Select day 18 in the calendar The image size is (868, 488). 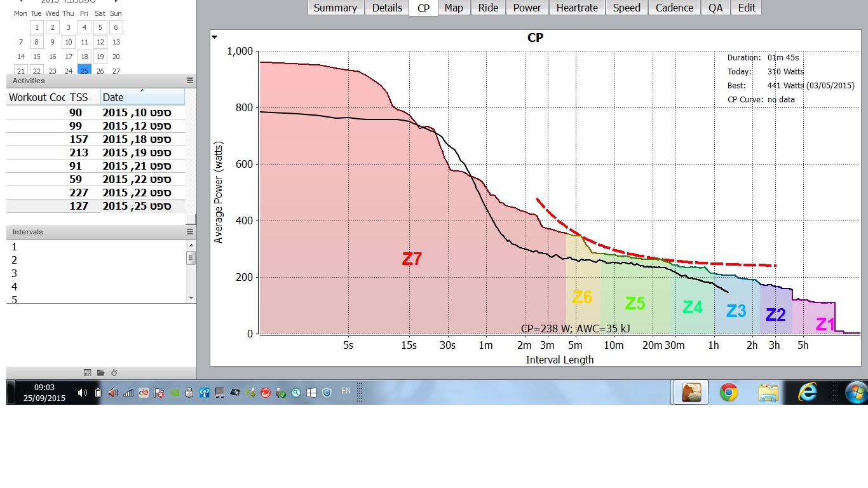click(x=84, y=57)
